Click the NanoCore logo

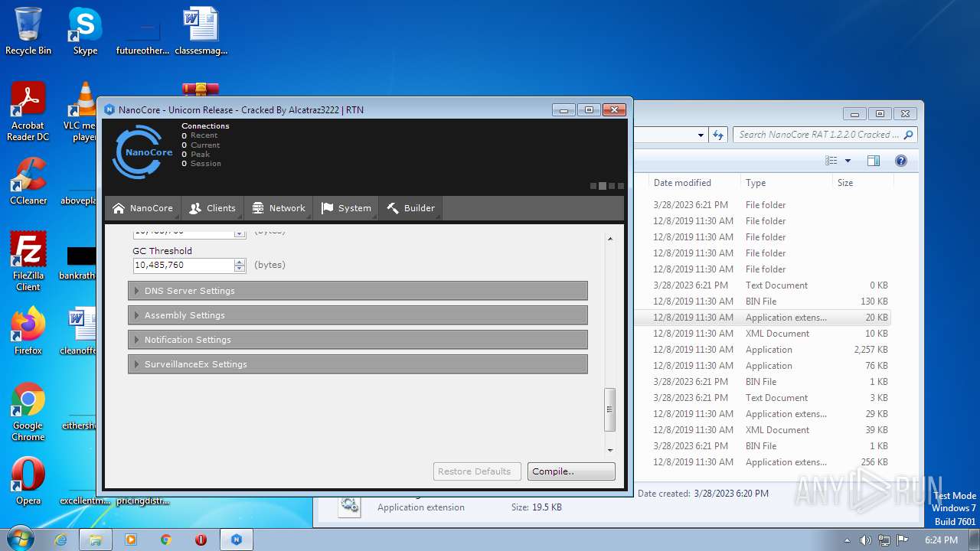point(142,152)
